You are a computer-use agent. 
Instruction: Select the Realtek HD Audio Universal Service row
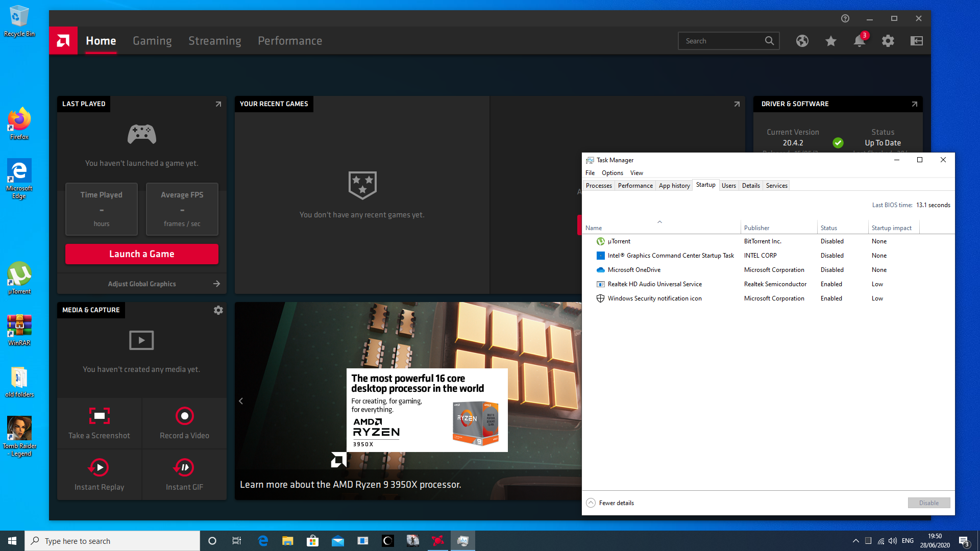(x=654, y=284)
